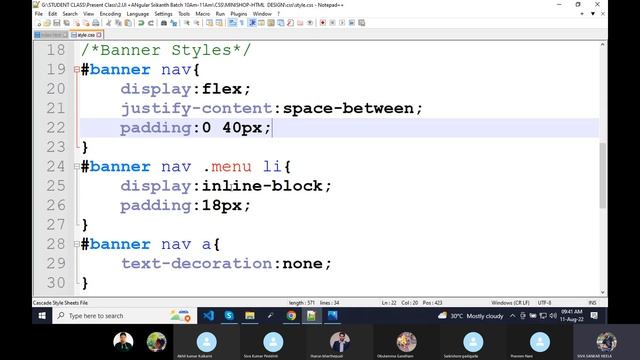This screenshot has height=360, width=640.
Task: Close the style.css tab with its X
Action: [99, 35]
